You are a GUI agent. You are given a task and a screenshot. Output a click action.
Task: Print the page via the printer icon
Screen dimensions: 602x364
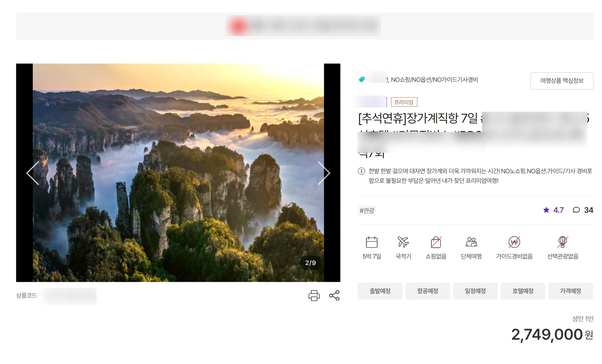[314, 296]
